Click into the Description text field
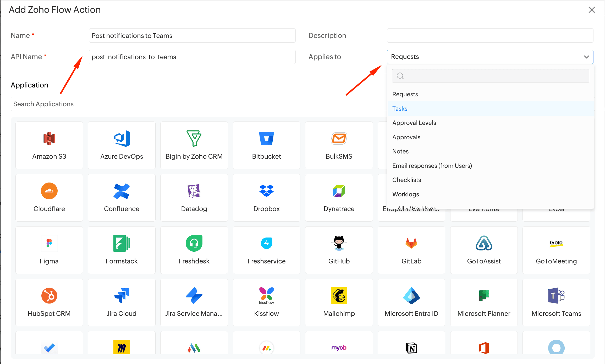This screenshot has width=605, height=364. (490, 36)
